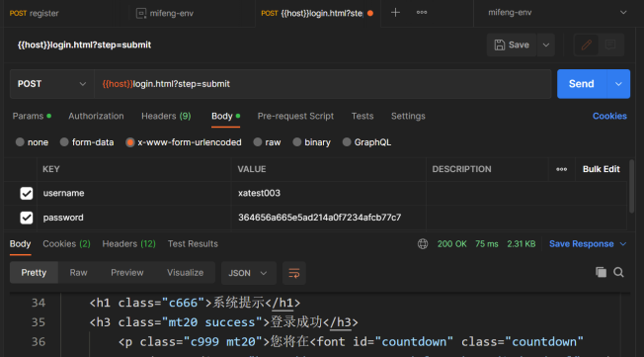The image size is (644, 357).
Task: Switch to the POST register tab
Action: (x=35, y=13)
